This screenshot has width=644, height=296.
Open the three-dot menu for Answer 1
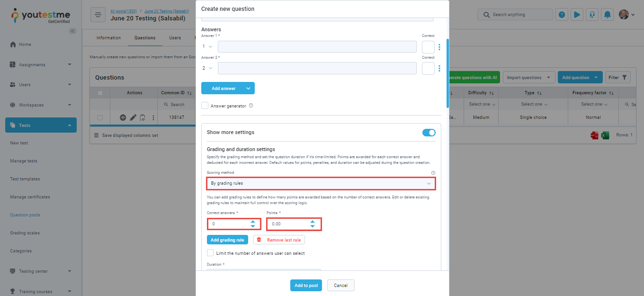point(439,47)
